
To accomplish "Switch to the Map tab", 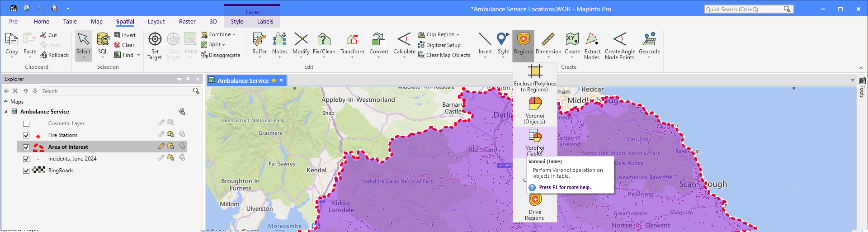I will pyautogui.click(x=97, y=22).
